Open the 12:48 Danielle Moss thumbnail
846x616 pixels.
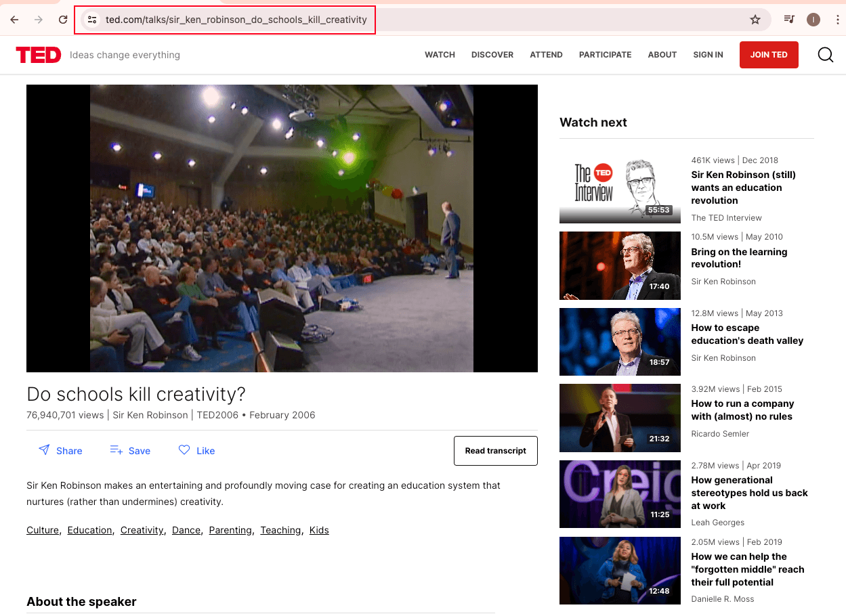pos(620,571)
